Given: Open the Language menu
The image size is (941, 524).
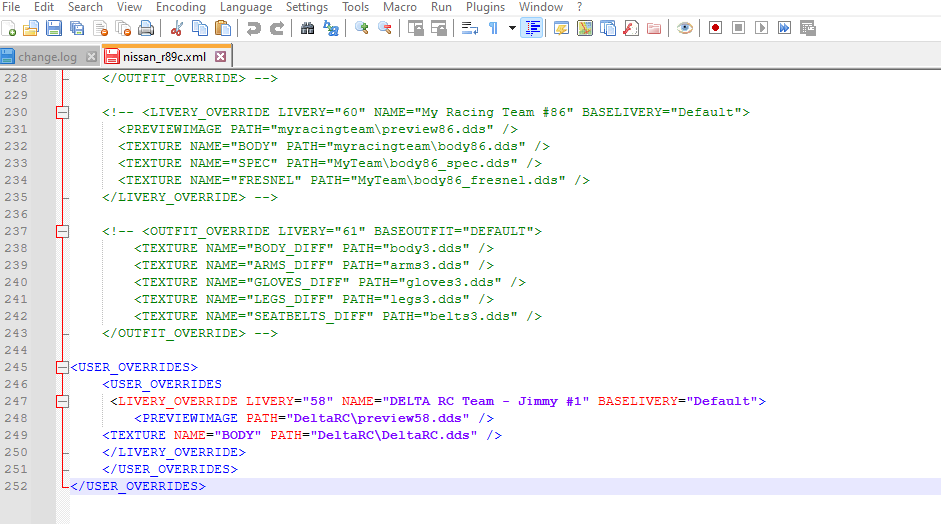Looking at the screenshot, I should click(246, 7).
